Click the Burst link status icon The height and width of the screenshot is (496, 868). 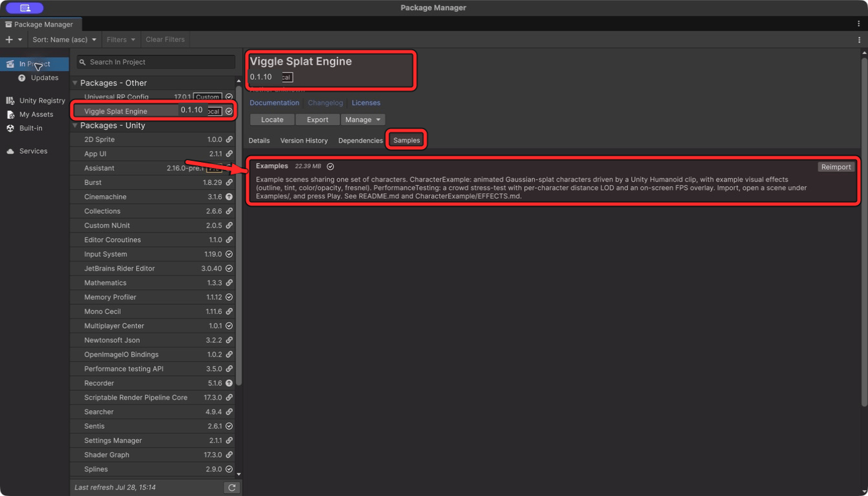(x=229, y=183)
